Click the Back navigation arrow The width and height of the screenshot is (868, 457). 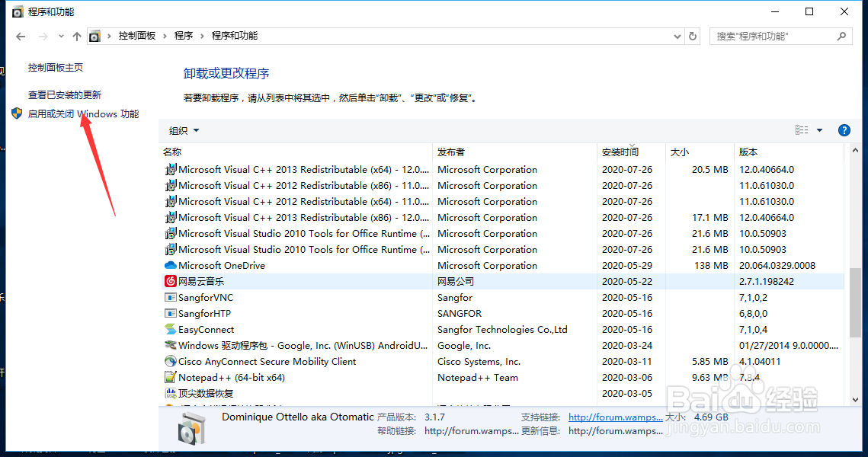[x=21, y=37]
